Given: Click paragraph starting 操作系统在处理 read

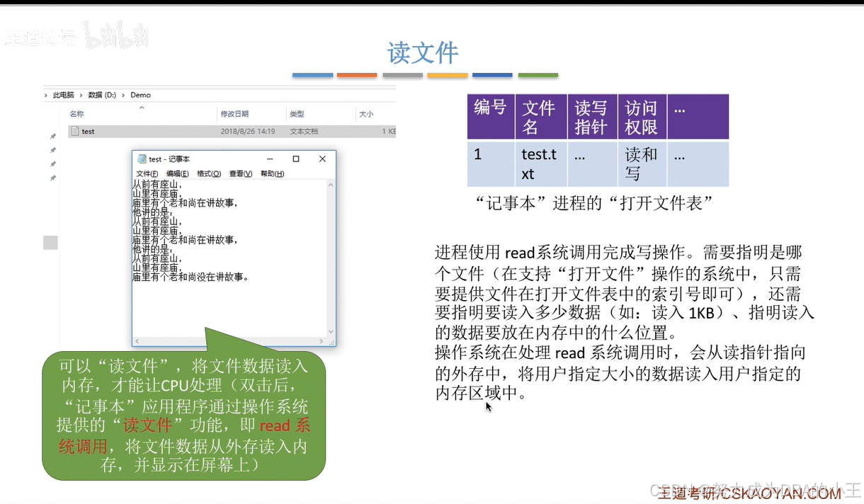Looking at the screenshot, I should coord(620,373).
